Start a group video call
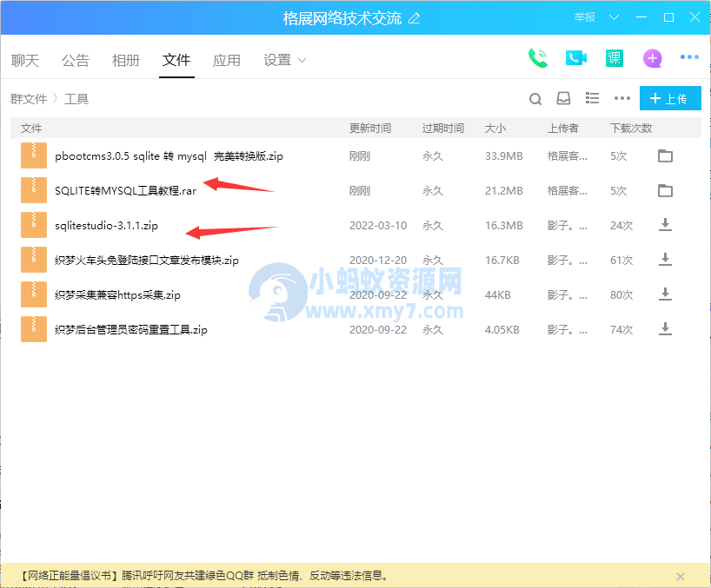The image size is (711, 588). (x=576, y=58)
